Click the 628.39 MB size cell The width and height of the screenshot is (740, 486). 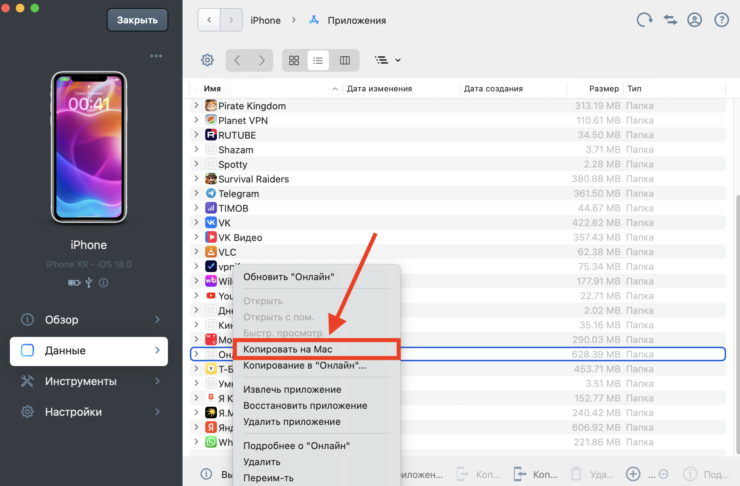point(596,354)
